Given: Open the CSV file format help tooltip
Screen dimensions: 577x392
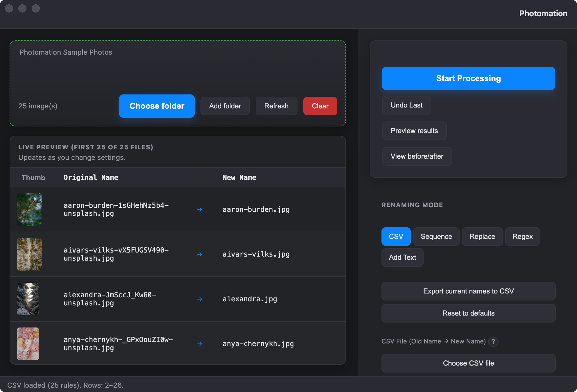Looking at the screenshot, I should click(493, 341).
